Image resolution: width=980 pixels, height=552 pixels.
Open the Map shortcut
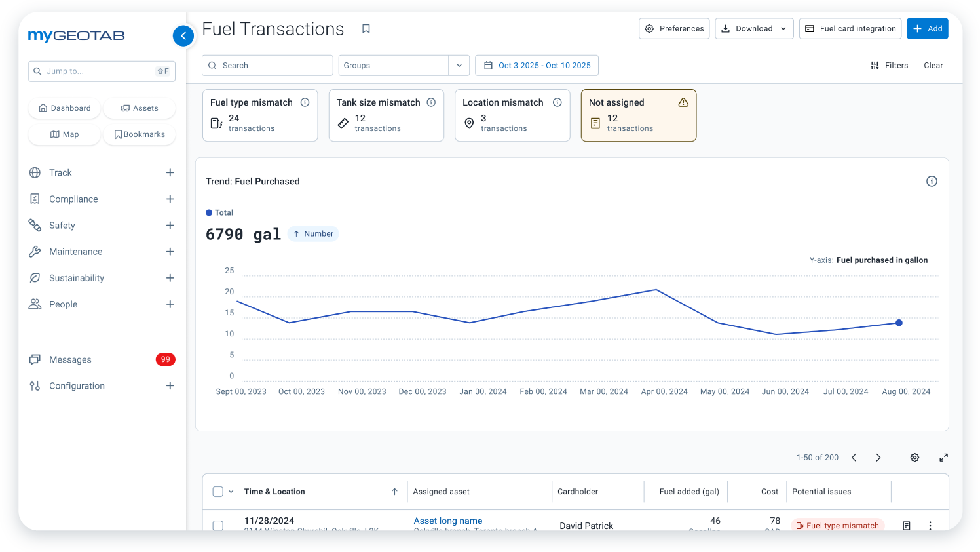click(x=64, y=134)
